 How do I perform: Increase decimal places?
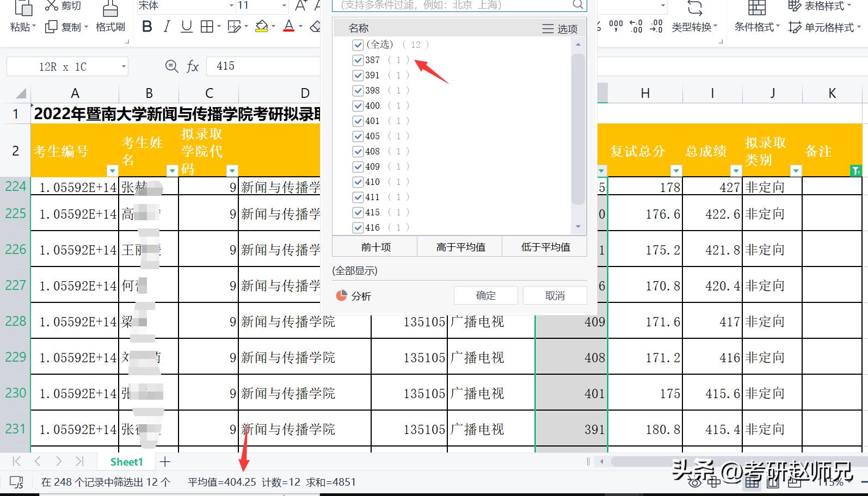tap(636, 26)
